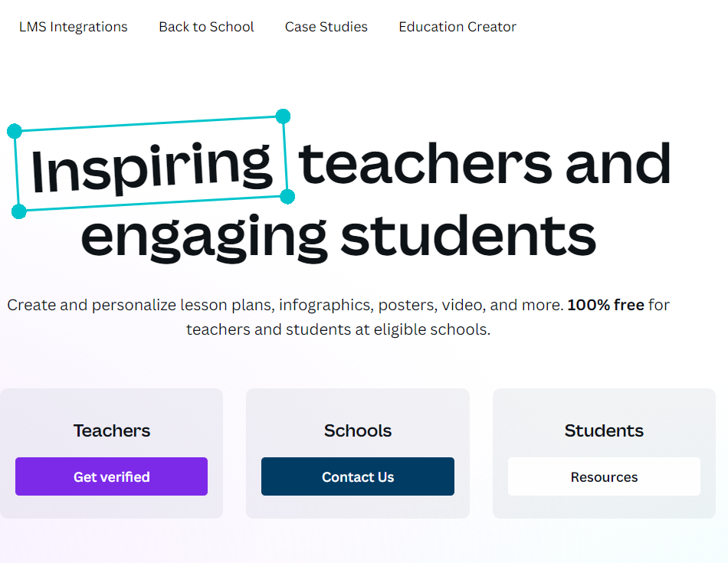The image size is (728, 563).
Task: Click top-right teal handle of Inspiring box
Action: [x=283, y=116]
